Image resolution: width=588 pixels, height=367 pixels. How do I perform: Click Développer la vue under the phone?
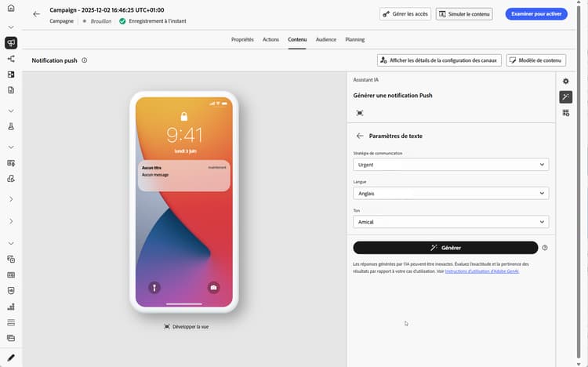point(187,326)
